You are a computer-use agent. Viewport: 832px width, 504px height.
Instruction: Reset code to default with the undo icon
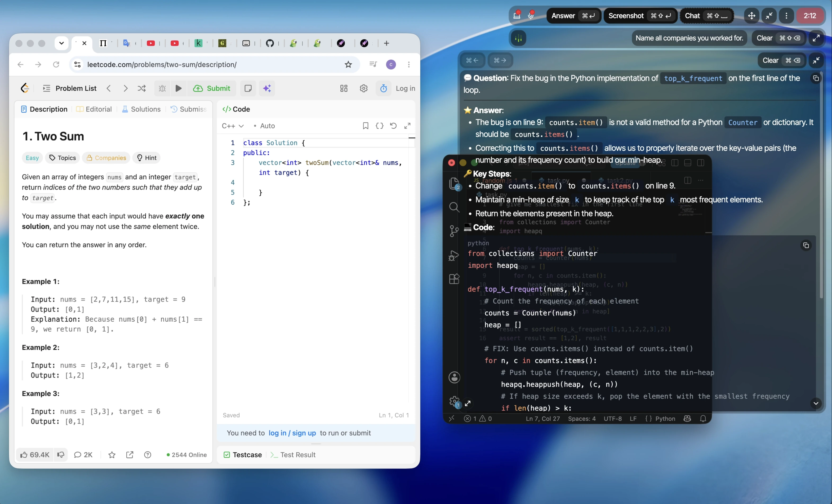pyautogui.click(x=393, y=126)
